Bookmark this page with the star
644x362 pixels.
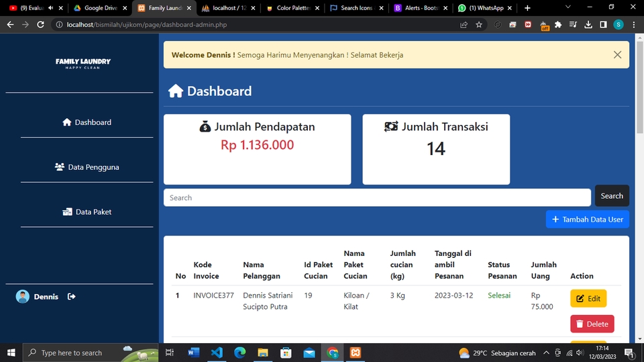pyautogui.click(x=479, y=25)
